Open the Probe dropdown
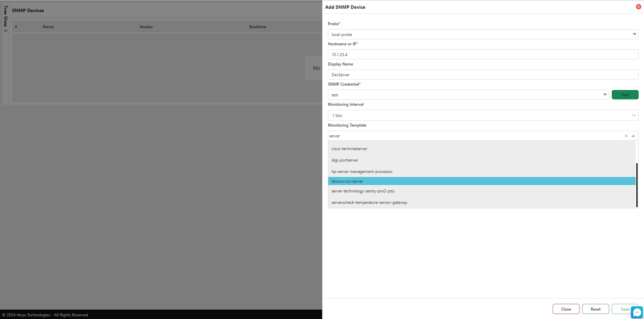This screenshot has height=319, width=644. pyautogui.click(x=634, y=34)
